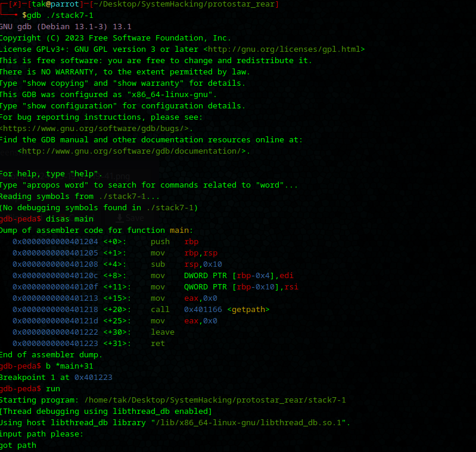Click 'Reading symbols from ./stack7-1...' line
Screen dimensions: 476x452
coord(80,197)
